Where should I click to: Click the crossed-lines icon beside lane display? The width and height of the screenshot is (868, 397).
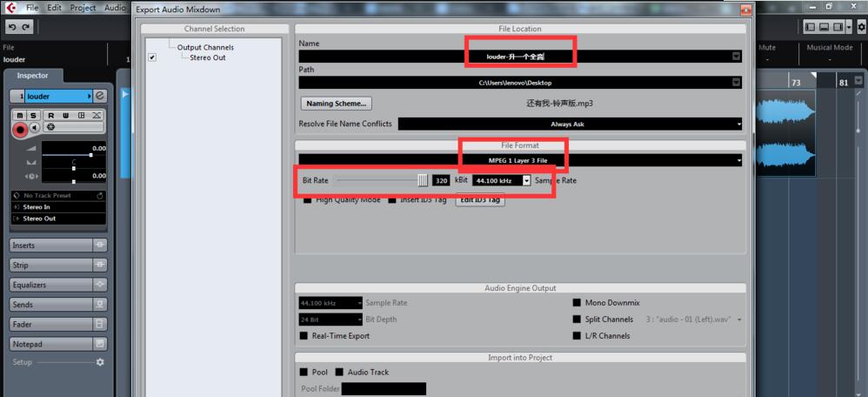click(96, 115)
